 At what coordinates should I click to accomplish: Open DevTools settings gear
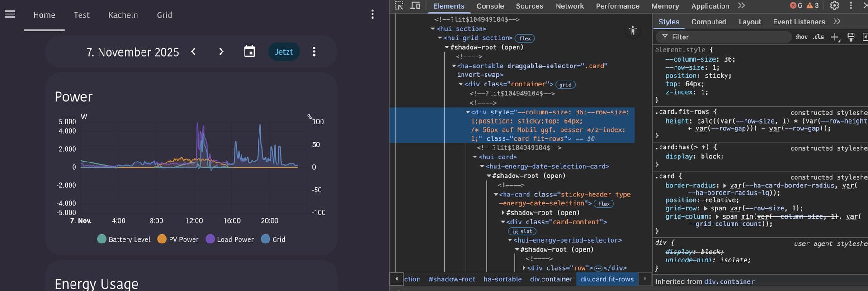tap(835, 5)
